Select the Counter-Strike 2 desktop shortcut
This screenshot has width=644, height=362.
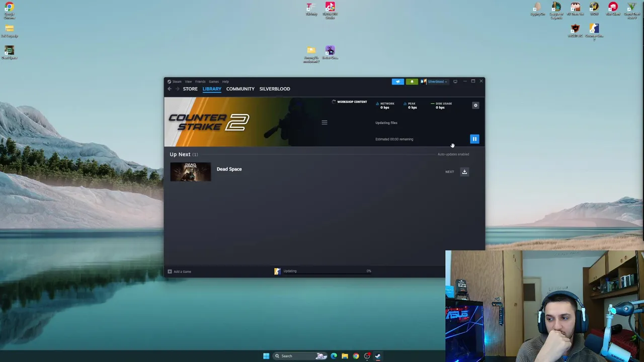tap(594, 32)
